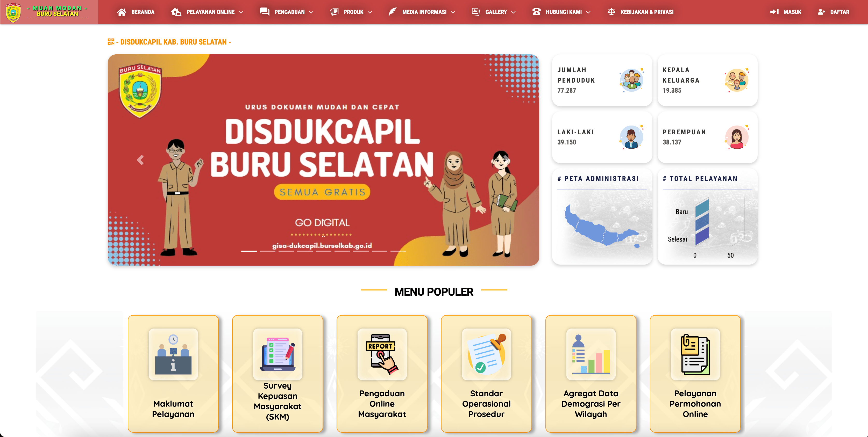Jump to the second carousel slide indicator
This screenshot has width=868, height=437.
pyautogui.click(x=268, y=251)
